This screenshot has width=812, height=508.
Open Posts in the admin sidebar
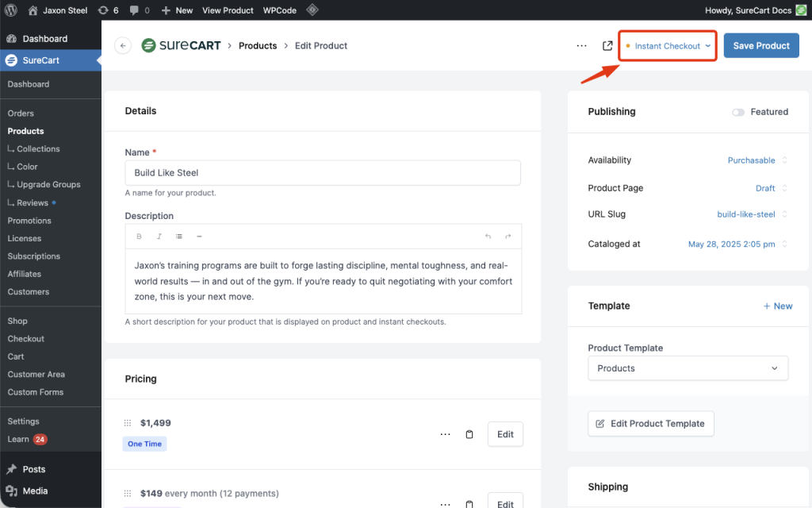point(33,469)
